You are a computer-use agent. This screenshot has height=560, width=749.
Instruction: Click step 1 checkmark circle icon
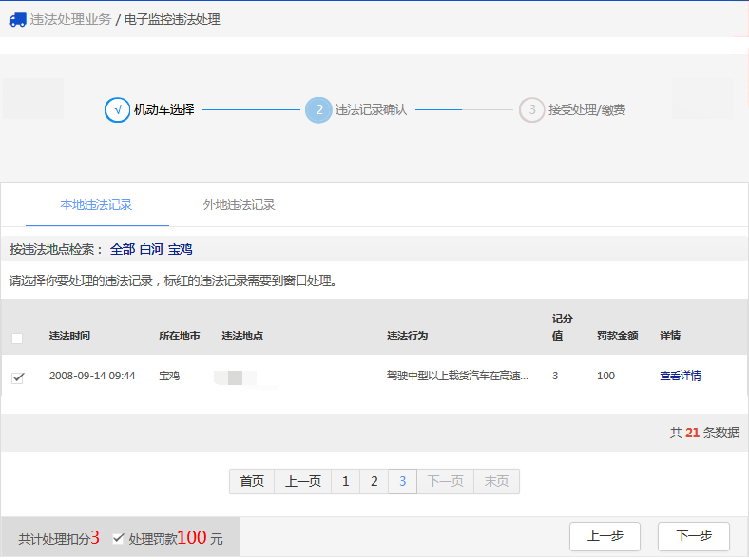pos(117,110)
